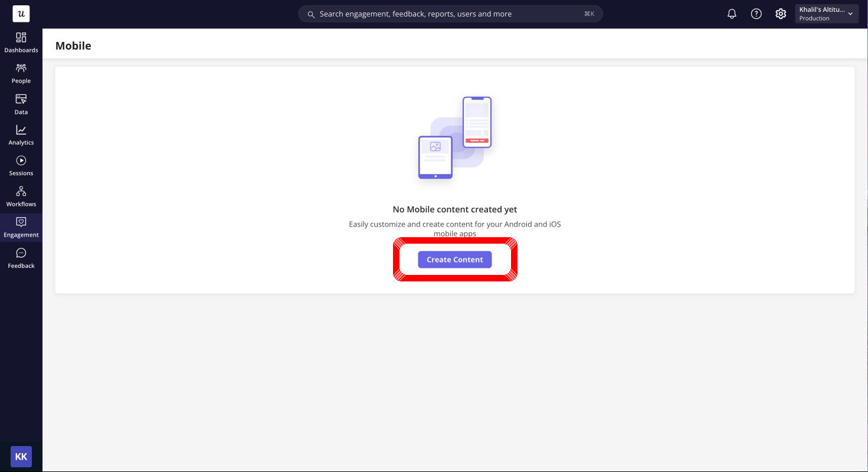Focus the search engagement, feedback, reports field
Image resolution: width=868 pixels, height=472 pixels.
[450, 14]
